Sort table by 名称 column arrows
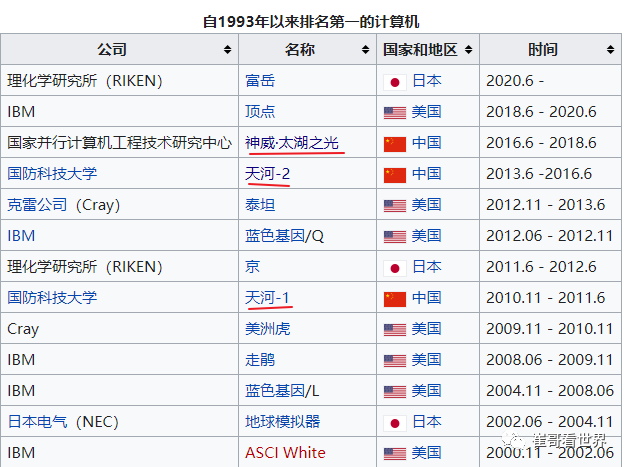Screen dimensions: 626x467 point(365,49)
